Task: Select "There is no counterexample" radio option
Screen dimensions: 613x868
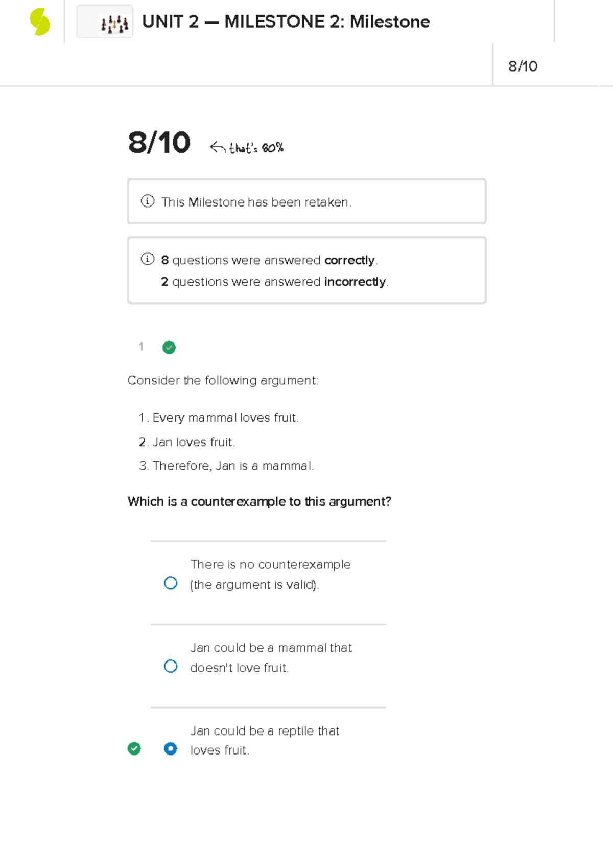Action: tap(171, 583)
